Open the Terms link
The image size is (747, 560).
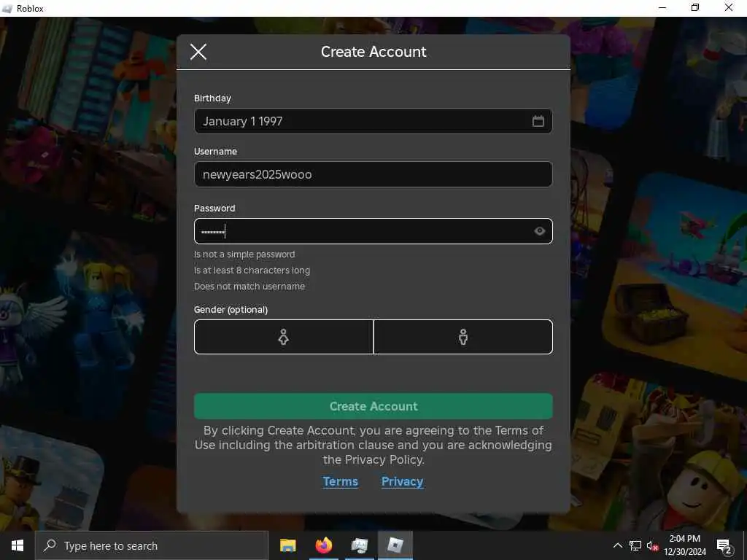pyautogui.click(x=340, y=481)
